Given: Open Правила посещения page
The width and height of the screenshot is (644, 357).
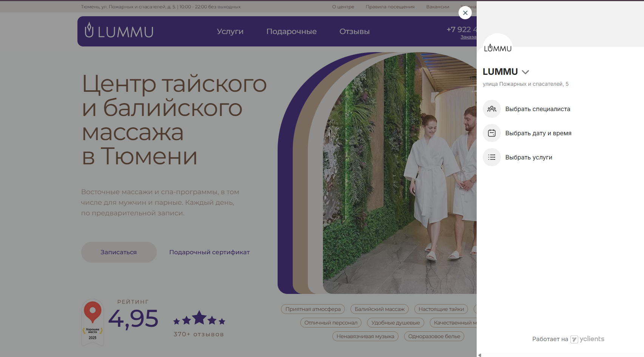Looking at the screenshot, I should [x=390, y=6].
